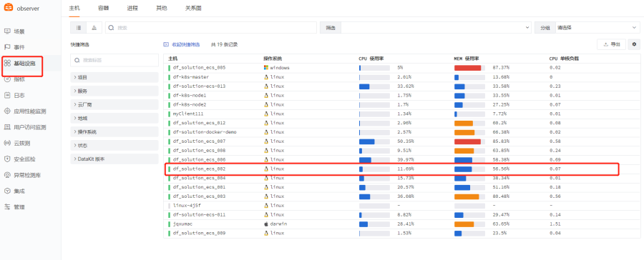644x260 pixels.
Task: Open host df_solution_ecs_004
Action: pyautogui.click(x=199, y=178)
